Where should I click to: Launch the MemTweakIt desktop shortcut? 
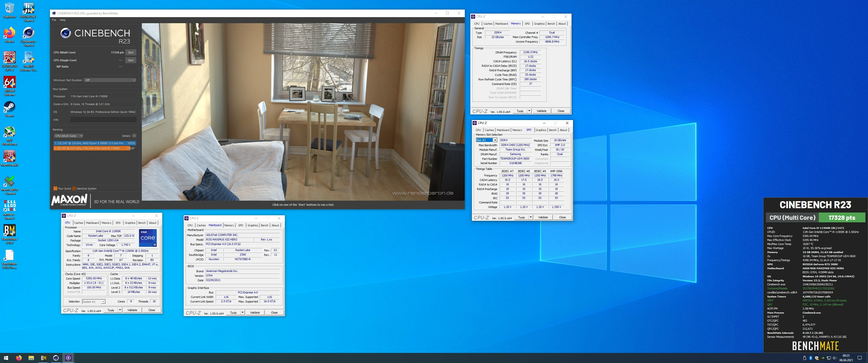9,158
